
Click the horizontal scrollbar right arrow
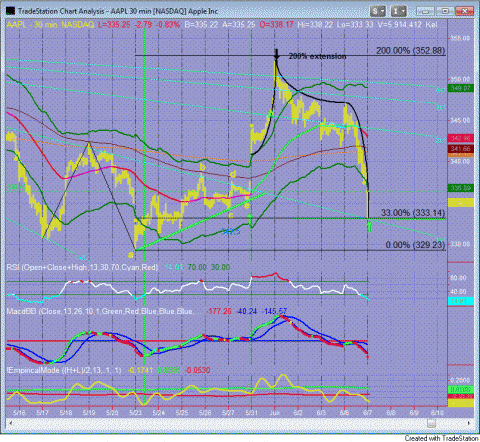click(x=469, y=423)
